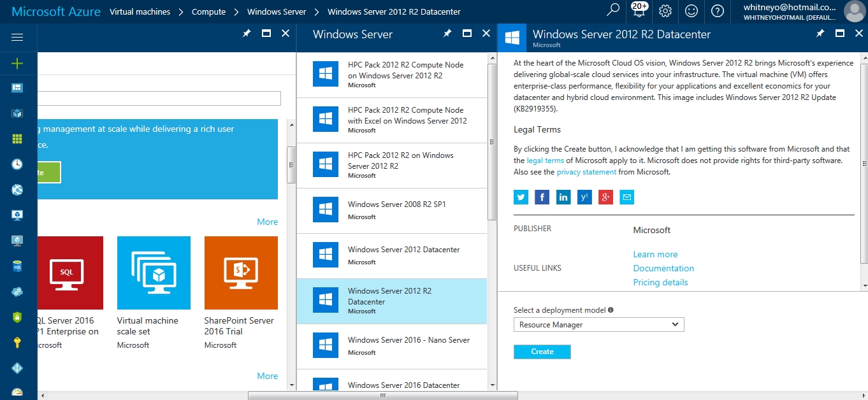This screenshot has height=400, width=868.
Task: Select Windows Server 2008 R2 SP1
Action: pyautogui.click(x=392, y=210)
